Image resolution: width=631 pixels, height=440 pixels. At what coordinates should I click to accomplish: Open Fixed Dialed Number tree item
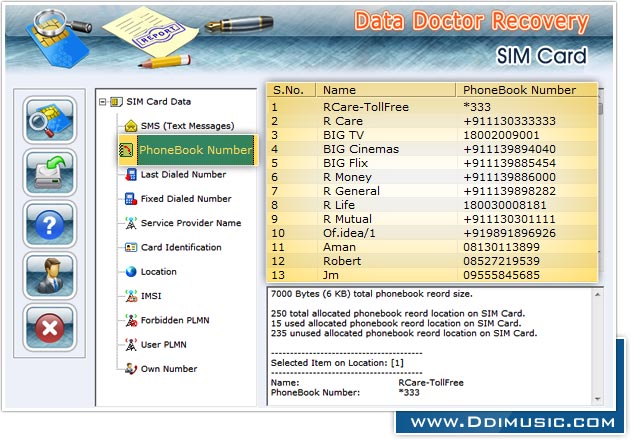click(186, 199)
